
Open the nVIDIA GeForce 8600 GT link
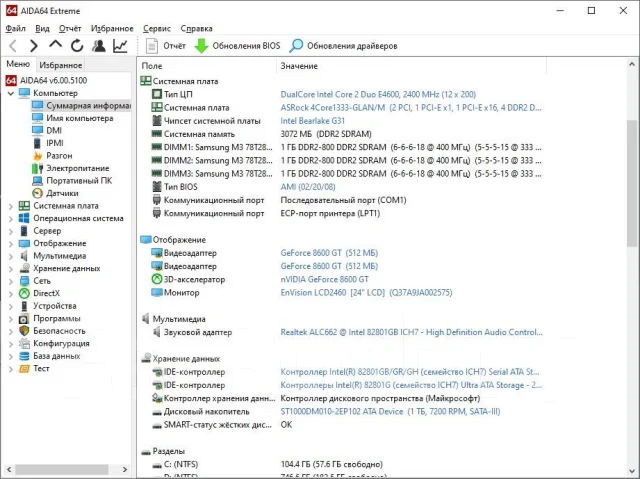324,279
